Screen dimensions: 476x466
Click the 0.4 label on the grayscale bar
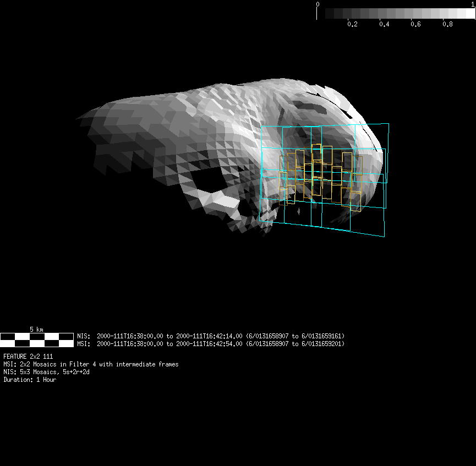pos(384,24)
